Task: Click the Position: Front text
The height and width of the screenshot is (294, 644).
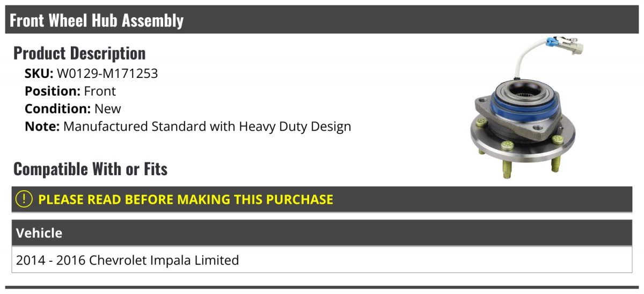Action: (70, 91)
